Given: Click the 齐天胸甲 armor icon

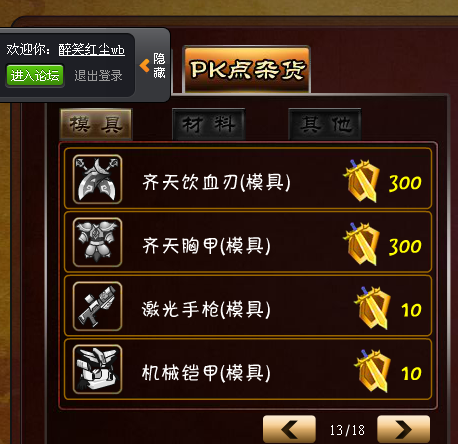Looking at the screenshot, I should click(x=97, y=242).
